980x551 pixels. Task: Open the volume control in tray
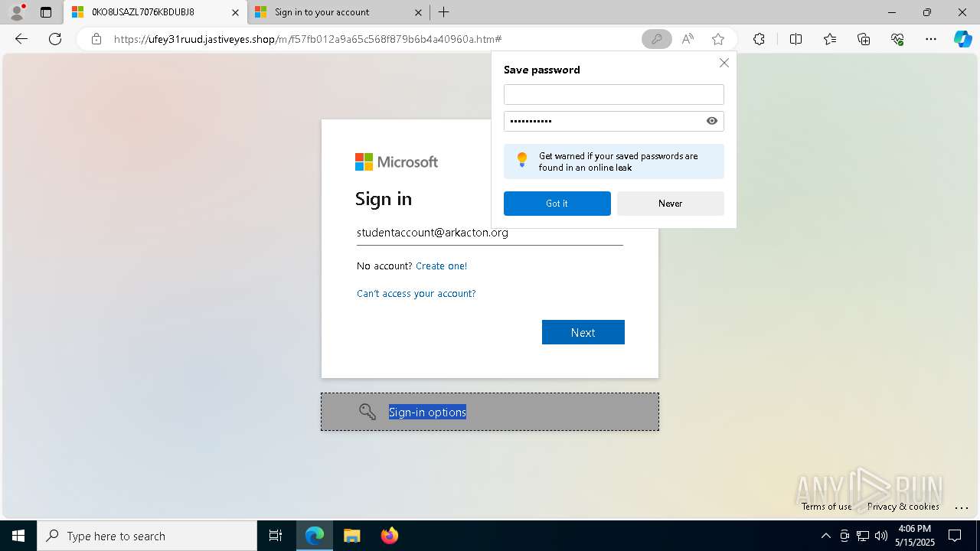pos(881,536)
